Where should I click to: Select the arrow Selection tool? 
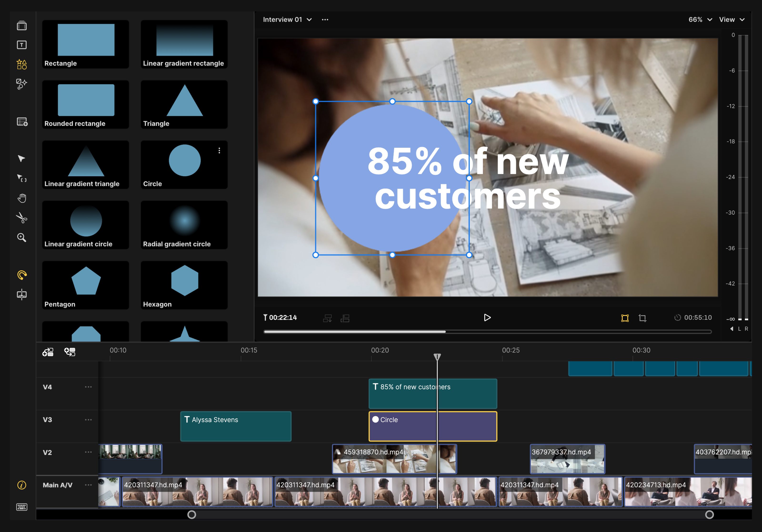coord(22,158)
